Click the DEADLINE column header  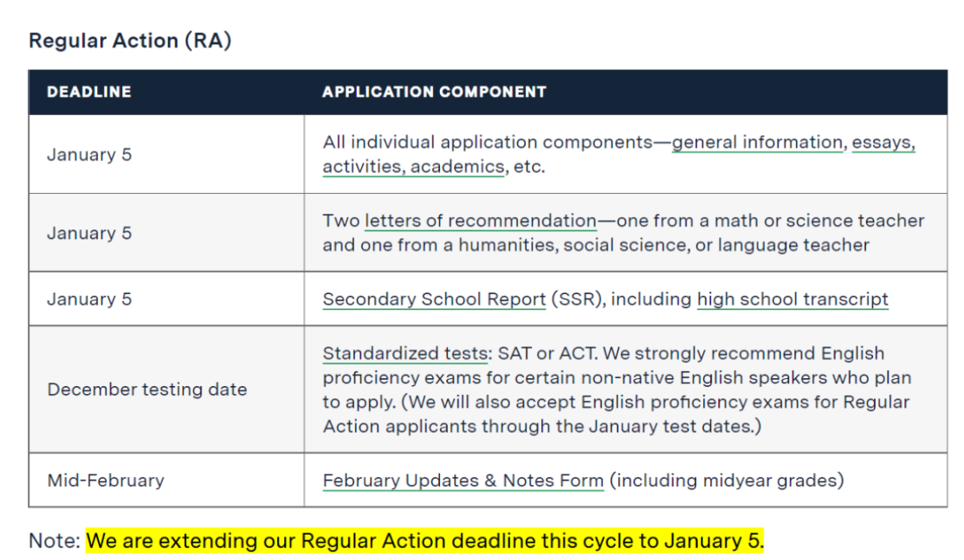pyautogui.click(x=89, y=92)
